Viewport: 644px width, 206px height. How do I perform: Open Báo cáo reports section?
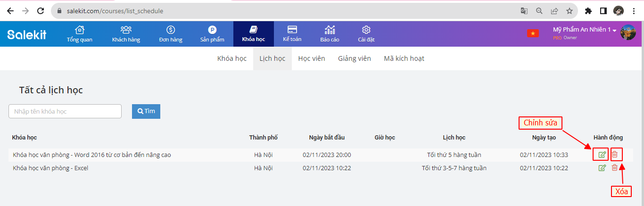point(330,34)
